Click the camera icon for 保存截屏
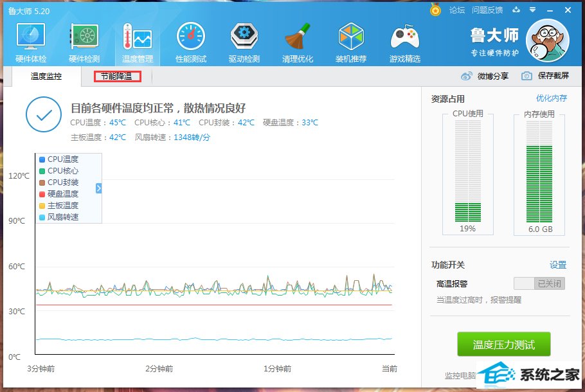The width and height of the screenshot is (585, 392). point(526,76)
